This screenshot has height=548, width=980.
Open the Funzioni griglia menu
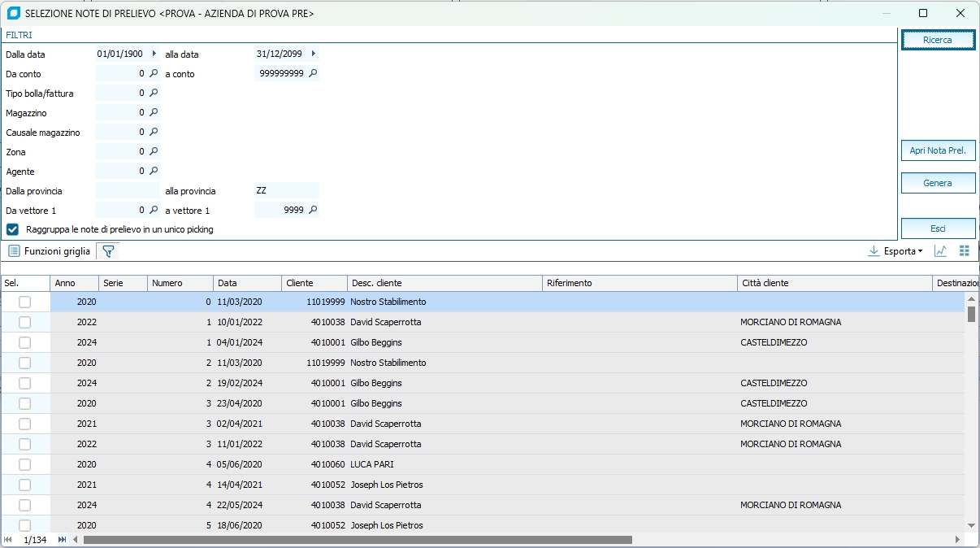coord(49,251)
